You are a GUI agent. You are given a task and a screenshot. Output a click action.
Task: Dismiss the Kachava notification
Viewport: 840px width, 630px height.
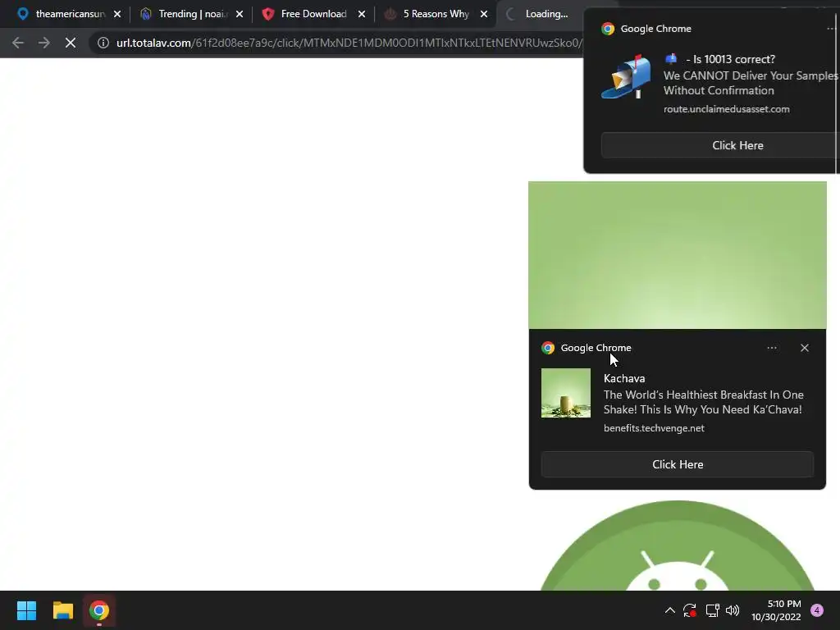[804, 348]
